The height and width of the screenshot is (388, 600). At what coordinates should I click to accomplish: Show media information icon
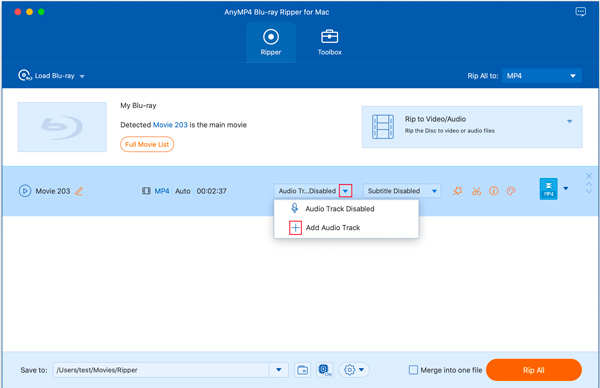point(494,191)
